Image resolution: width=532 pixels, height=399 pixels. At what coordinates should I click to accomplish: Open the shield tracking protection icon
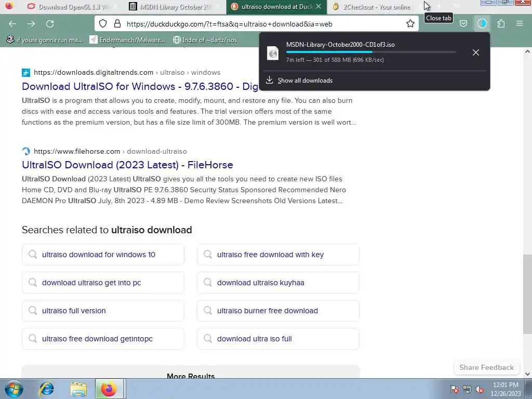103,24
